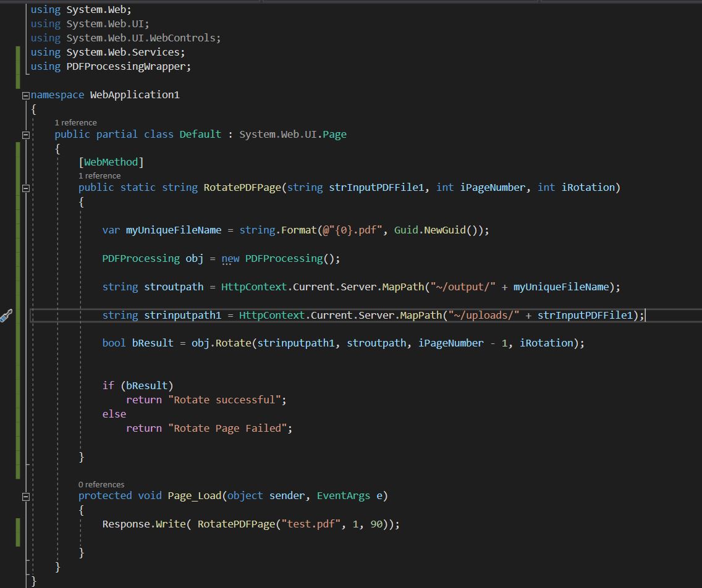This screenshot has width=702, height=588.
Task: Click bResult inside the if condition
Action: tap(147, 385)
